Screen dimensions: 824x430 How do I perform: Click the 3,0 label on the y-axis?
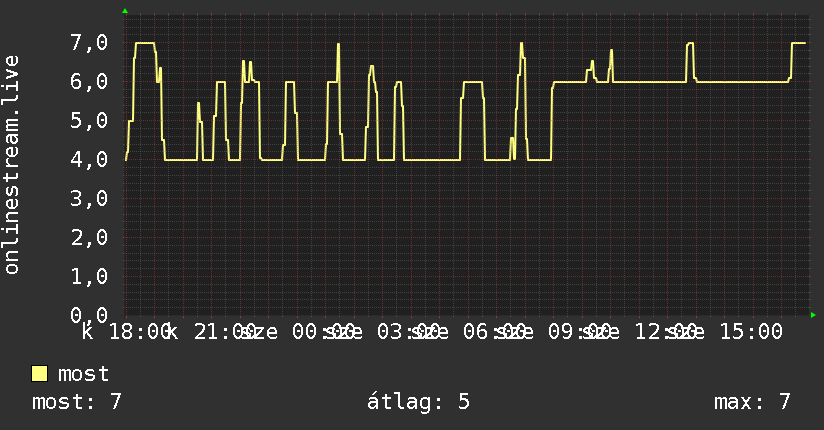tap(89, 198)
